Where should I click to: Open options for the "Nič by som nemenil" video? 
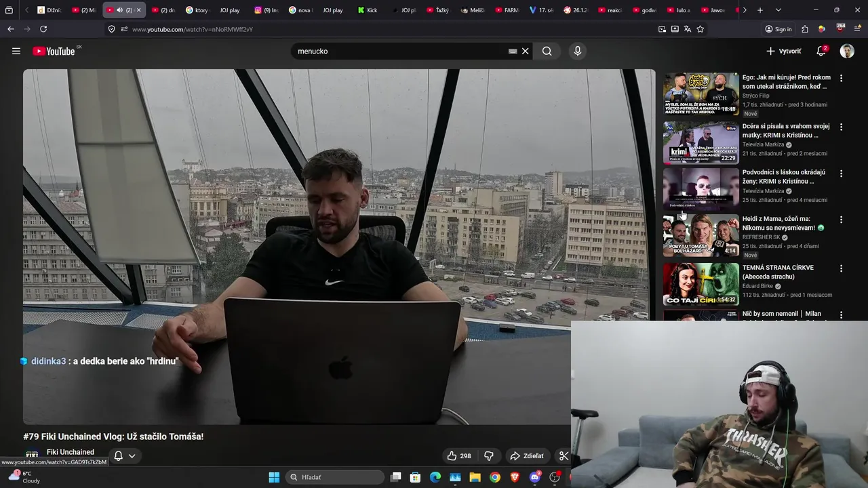tap(841, 314)
